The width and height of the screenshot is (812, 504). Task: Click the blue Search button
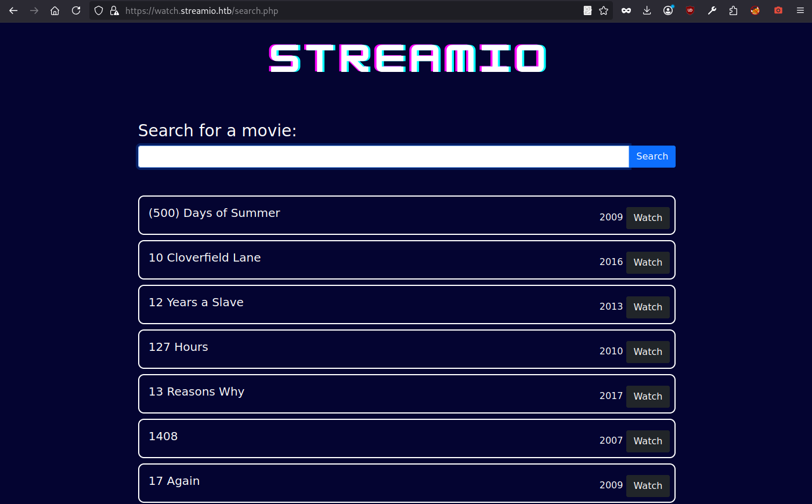click(652, 157)
